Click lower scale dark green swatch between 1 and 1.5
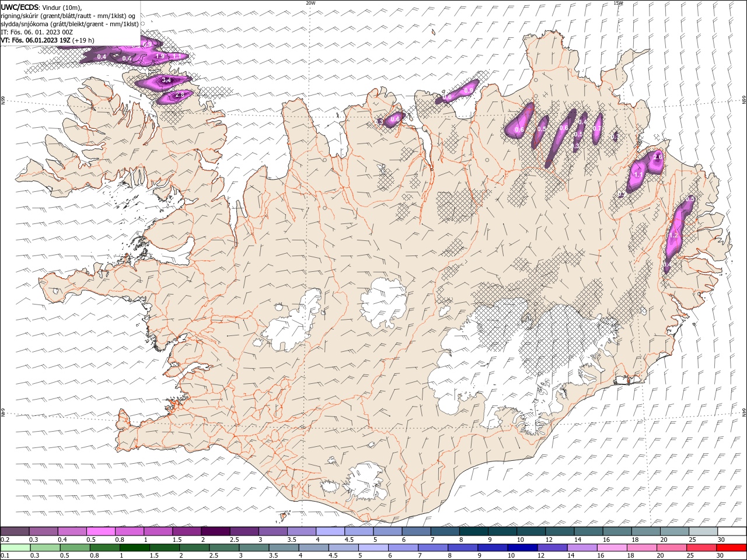The width and height of the screenshot is (747, 560). tap(135, 548)
